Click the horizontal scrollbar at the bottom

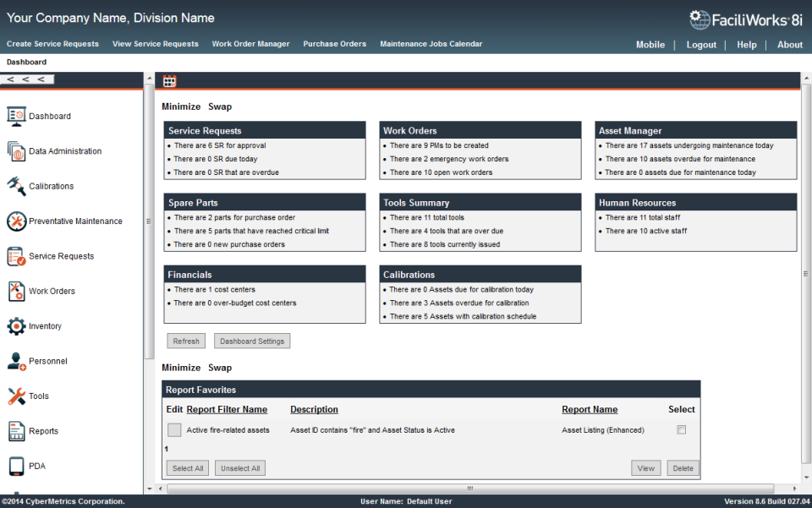click(470, 489)
